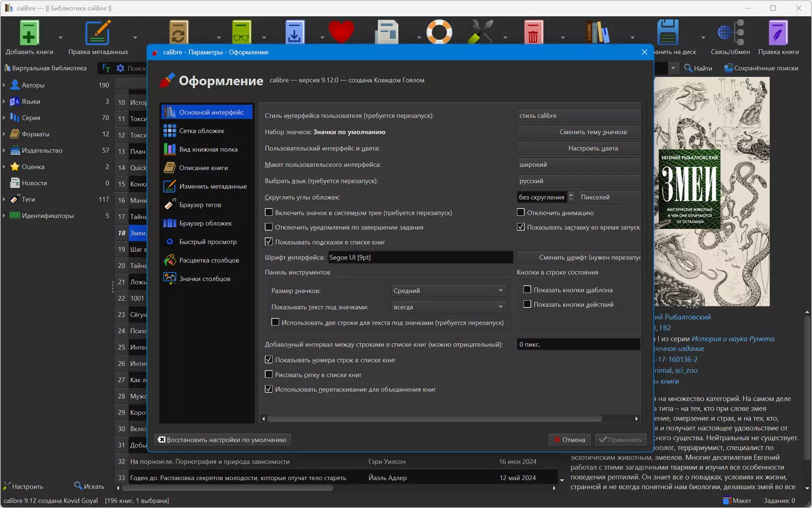Viewport: 812px width, 508px height.
Task: Check show action buttons in status bar
Action: (x=527, y=304)
